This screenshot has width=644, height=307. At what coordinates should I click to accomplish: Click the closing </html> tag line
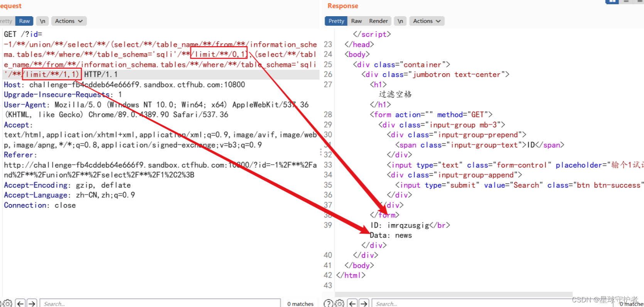351,275
